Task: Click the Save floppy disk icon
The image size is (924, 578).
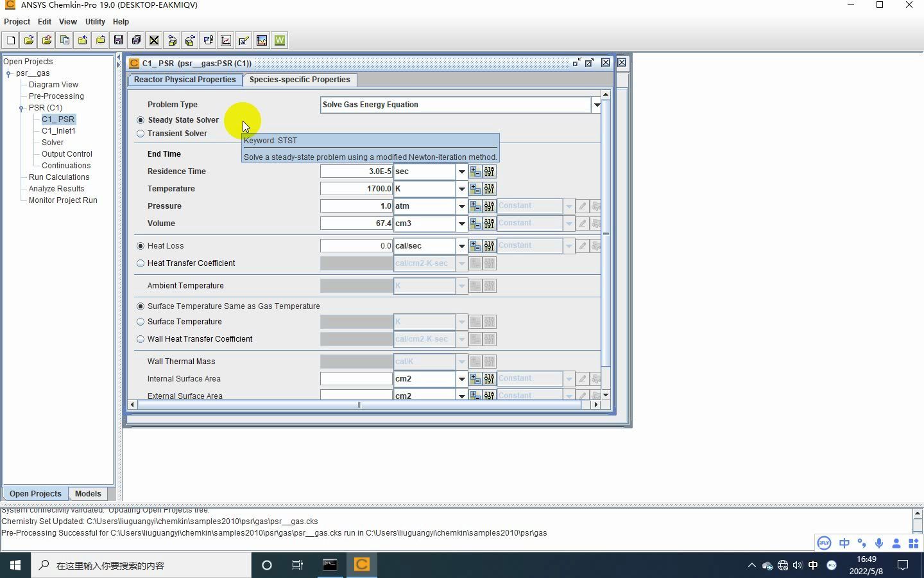Action: pyautogui.click(x=119, y=40)
